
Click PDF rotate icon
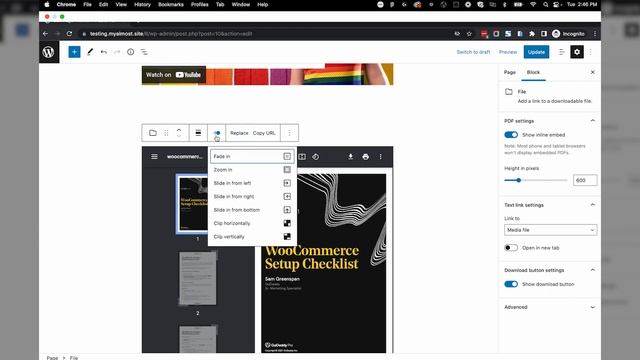316,156
